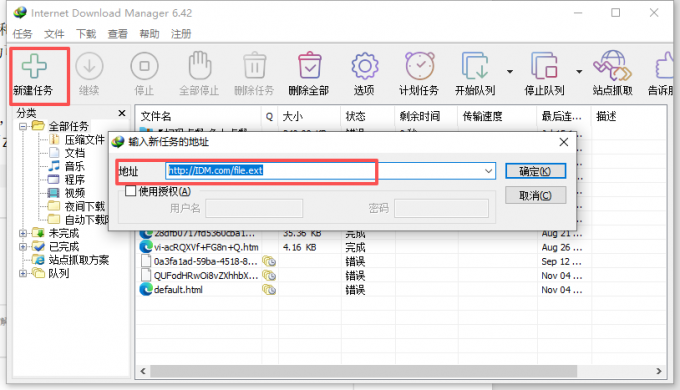This screenshot has height=390, width=680.
Task: Select 视频 category
Action: pyautogui.click(x=75, y=193)
